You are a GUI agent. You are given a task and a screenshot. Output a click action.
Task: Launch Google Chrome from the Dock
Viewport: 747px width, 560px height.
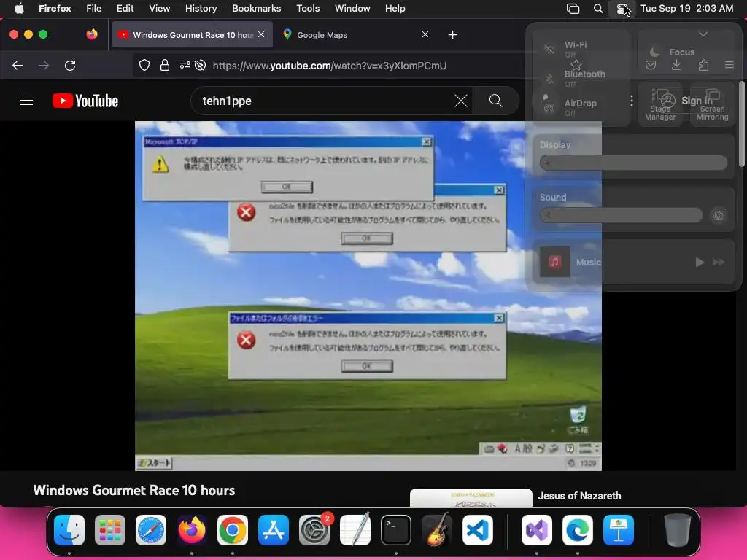coord(233,530)
